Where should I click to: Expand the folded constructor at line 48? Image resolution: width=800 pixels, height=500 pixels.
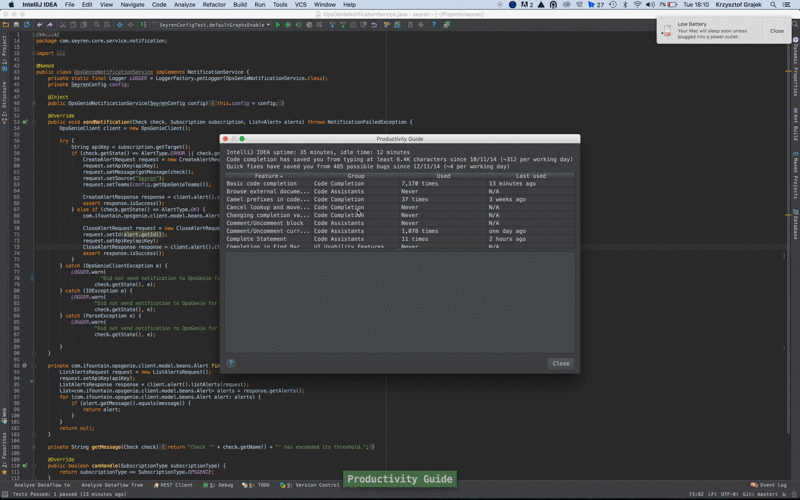34,103
